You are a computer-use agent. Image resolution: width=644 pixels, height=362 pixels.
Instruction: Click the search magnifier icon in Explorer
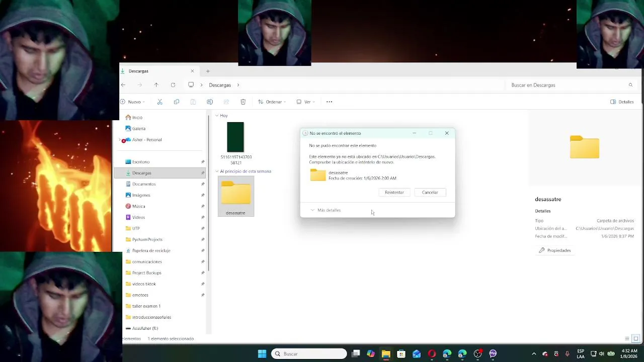pyautogui.click(x=630, y=85)
